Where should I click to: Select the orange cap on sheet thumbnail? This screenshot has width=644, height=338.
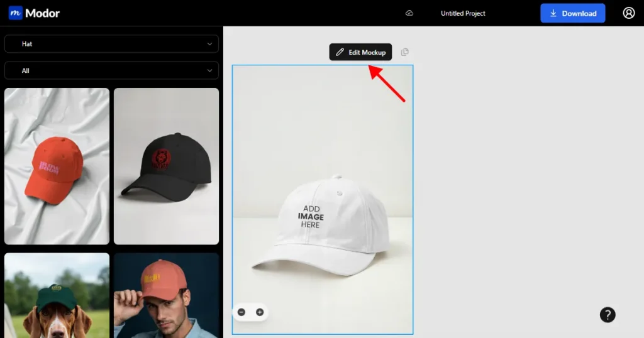click(57, 166)
